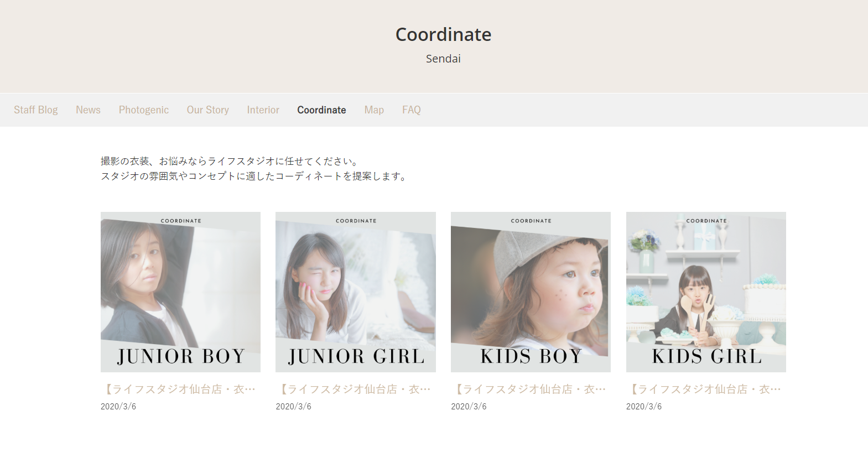
Task: Click the 2020/3/6 date under KIDS BOY
Action: (x=469, y=407)
